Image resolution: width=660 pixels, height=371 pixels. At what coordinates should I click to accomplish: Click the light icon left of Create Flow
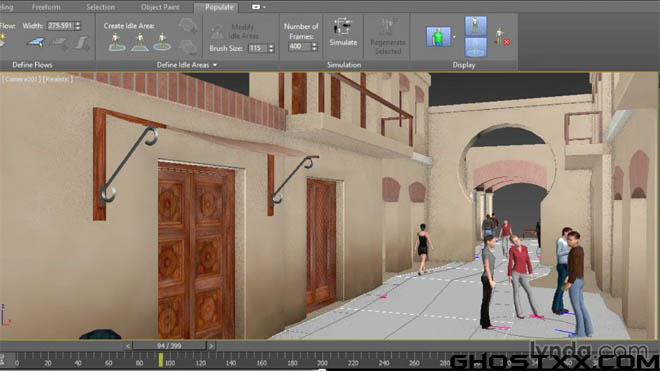(x=3, y=40)
